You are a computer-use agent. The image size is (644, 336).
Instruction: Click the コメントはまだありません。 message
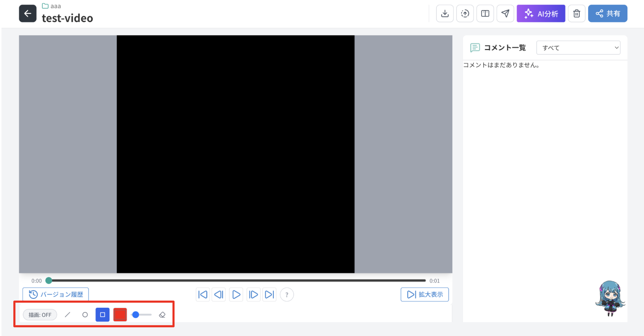[502, 65]
